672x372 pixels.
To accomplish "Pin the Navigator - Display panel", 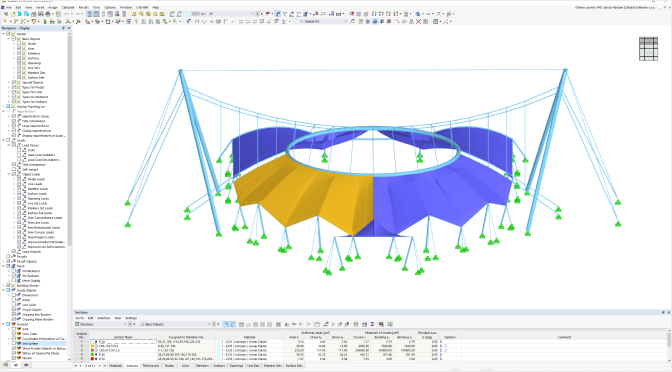I will [63, 28].
